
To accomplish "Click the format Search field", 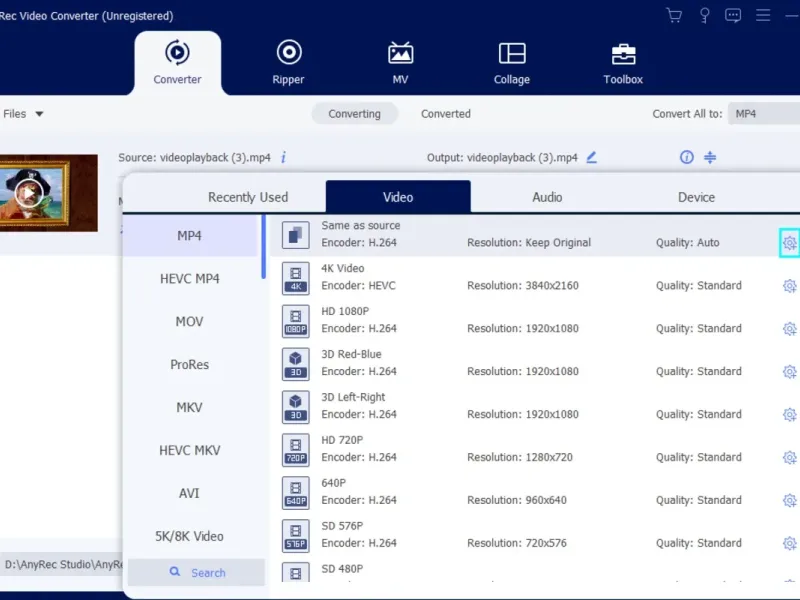I will click(x=197, y=572).
